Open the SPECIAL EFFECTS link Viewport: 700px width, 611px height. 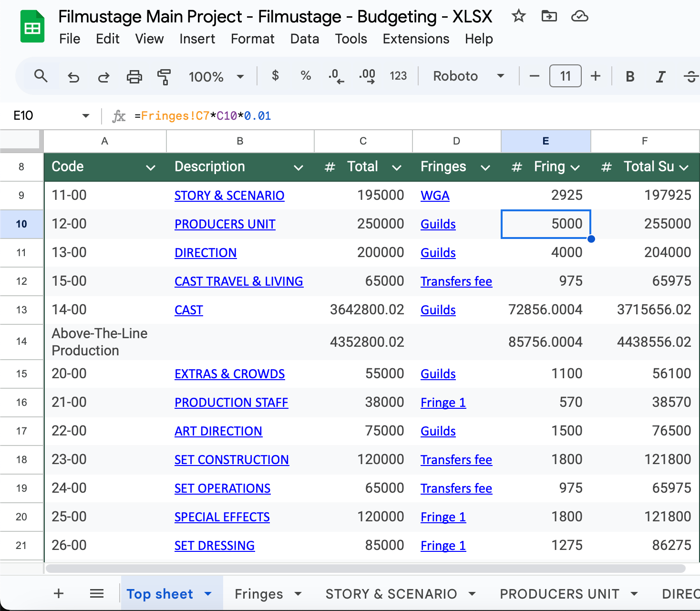pyautogui.click(x=222, y=517)
